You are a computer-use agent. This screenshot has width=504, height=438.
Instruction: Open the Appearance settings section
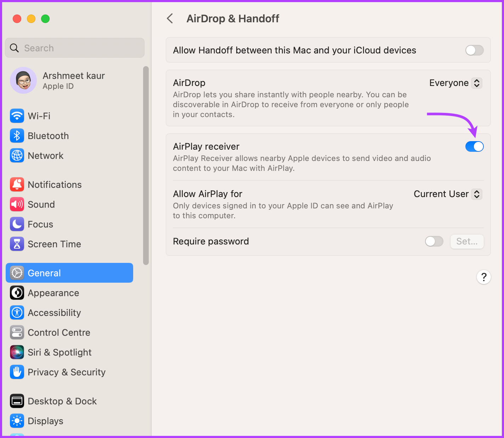(x=53, y=293)
